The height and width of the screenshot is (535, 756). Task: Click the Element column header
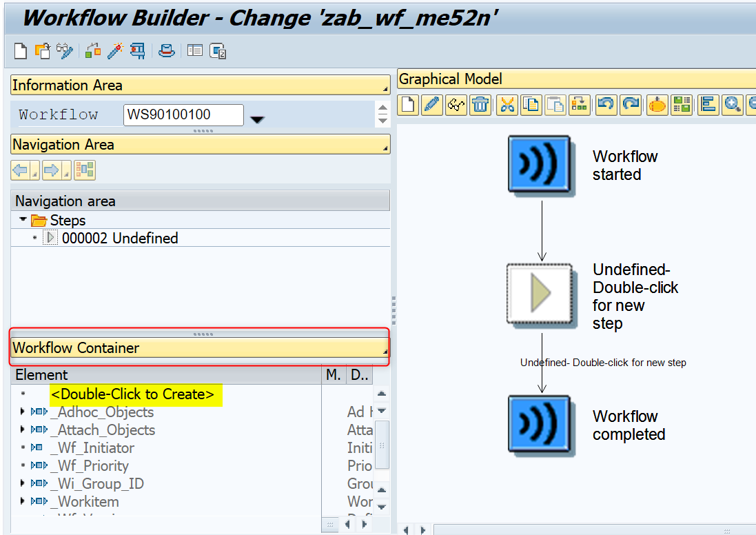pyautogui.click(x=166, y=375)
